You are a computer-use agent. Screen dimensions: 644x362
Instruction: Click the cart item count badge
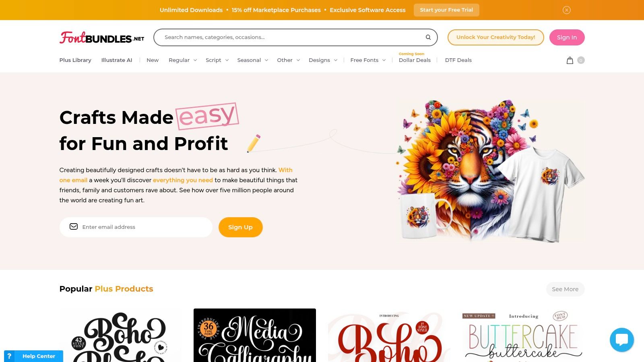(581, 60)
